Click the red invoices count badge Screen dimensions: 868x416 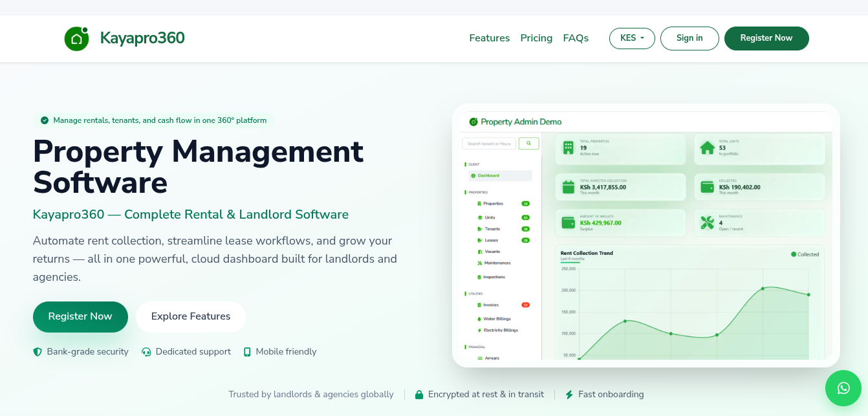coord(525,305)
